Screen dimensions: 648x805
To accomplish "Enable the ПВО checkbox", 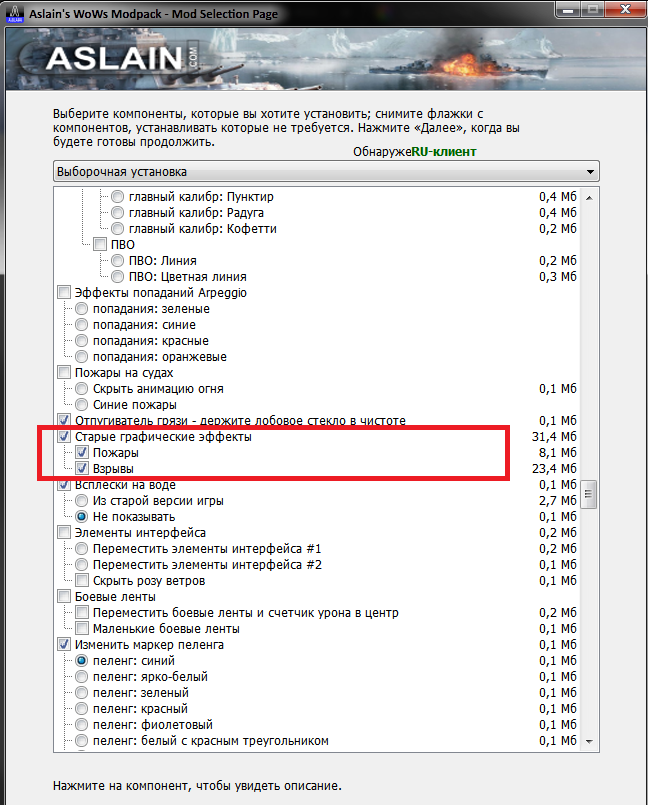I will point(100,244).
